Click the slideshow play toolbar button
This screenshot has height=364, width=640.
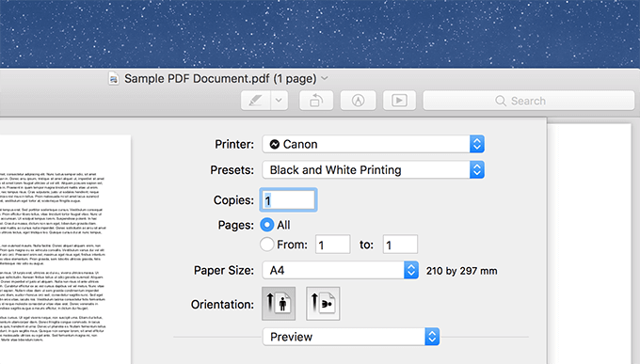pos(399,101)
